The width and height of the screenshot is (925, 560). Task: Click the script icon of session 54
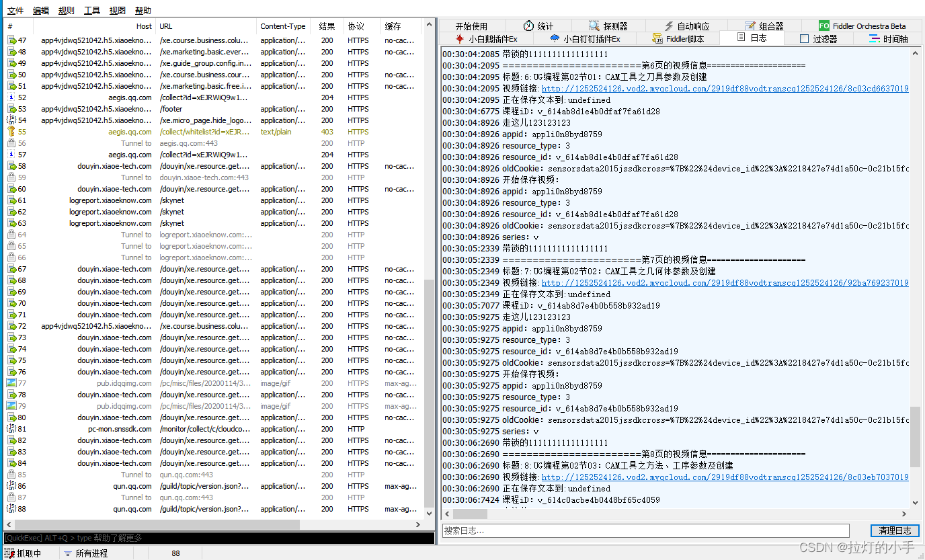click(x=11, y=120)
